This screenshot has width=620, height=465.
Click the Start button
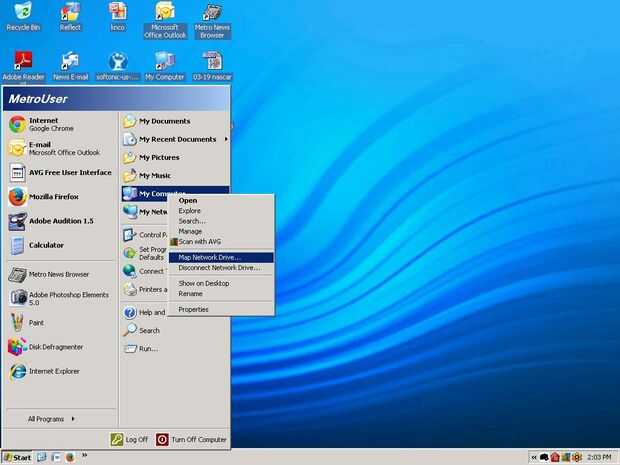[x=17, y=457]
